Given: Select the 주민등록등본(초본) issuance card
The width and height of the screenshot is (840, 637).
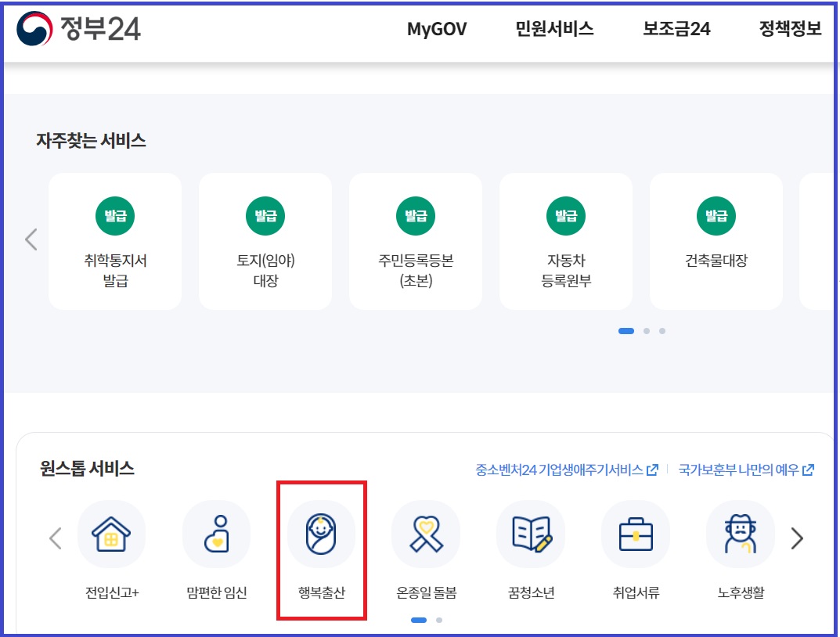Looking at the screenshot, I should click(x=415, y=240).
